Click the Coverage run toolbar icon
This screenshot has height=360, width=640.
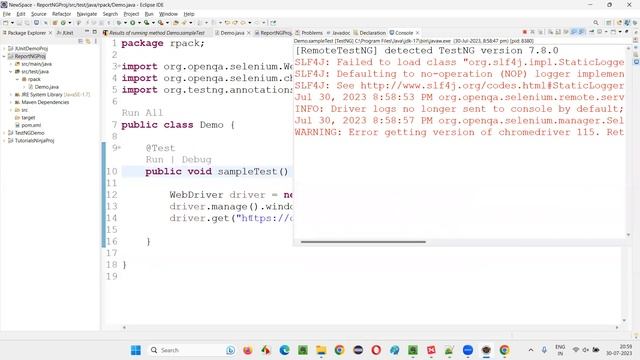click(x=147, y=23)
